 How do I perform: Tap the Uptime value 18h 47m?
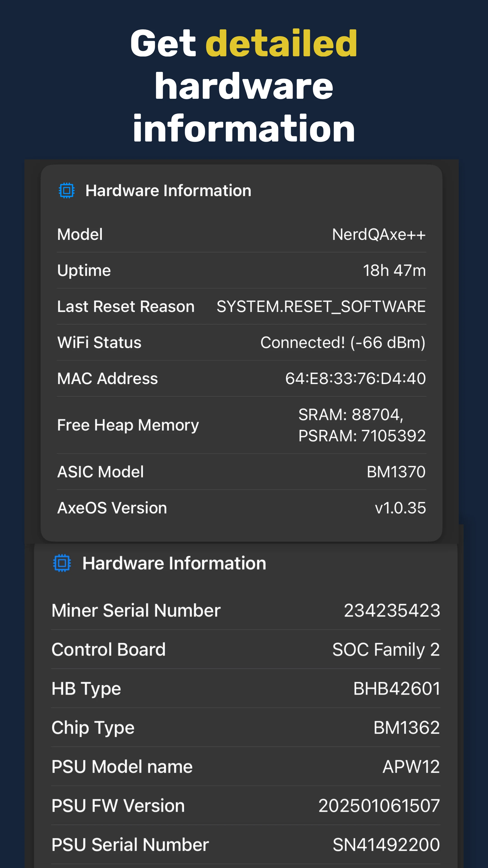tap(394, 271)
